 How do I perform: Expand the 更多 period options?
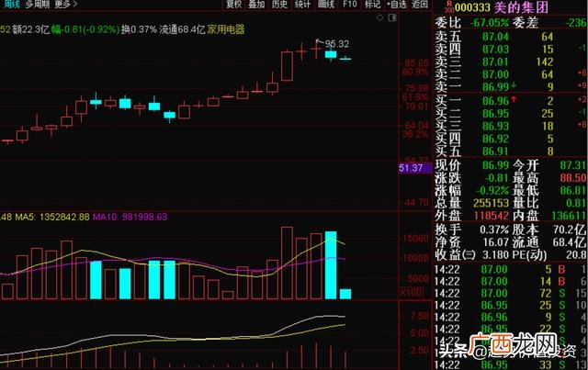tap(65, 5)
